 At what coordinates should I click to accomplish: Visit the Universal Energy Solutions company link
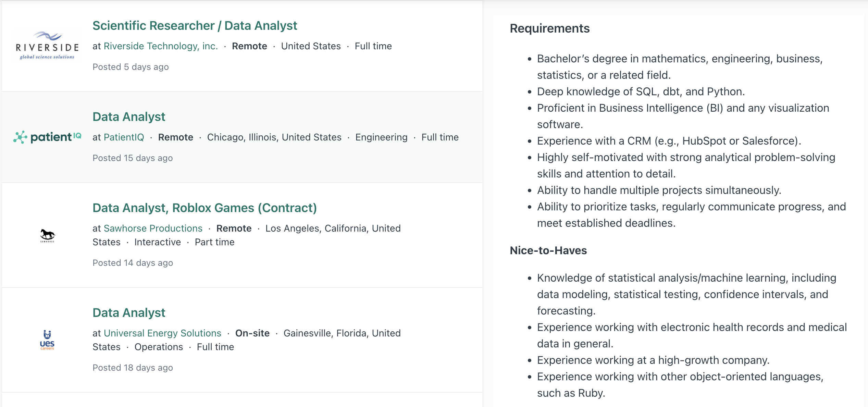162,333
